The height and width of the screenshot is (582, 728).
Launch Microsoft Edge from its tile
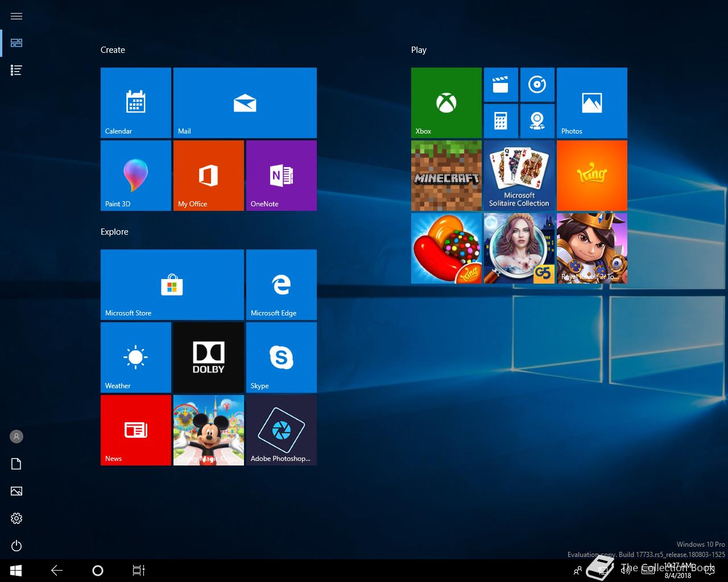282,285
